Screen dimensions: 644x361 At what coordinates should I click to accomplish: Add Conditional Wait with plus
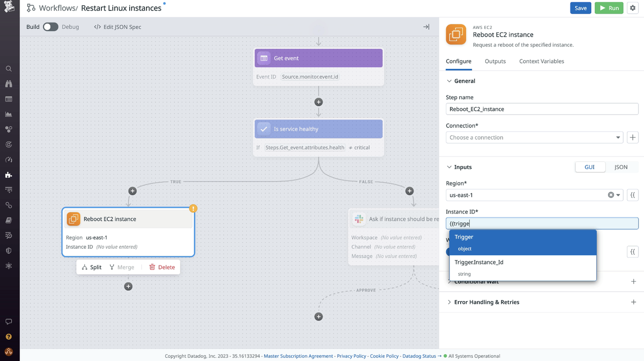click(x=633, y=281)
